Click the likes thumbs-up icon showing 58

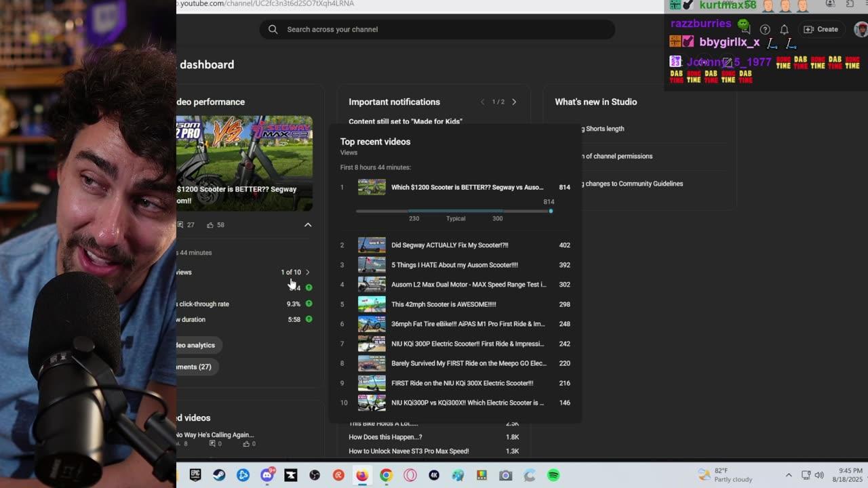[210, 224]
